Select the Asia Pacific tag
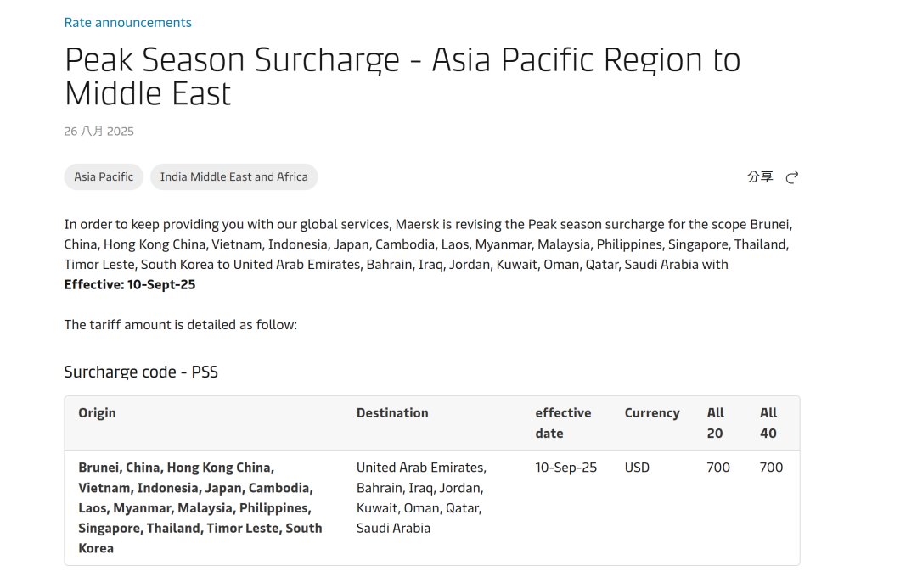 [104, 177]
